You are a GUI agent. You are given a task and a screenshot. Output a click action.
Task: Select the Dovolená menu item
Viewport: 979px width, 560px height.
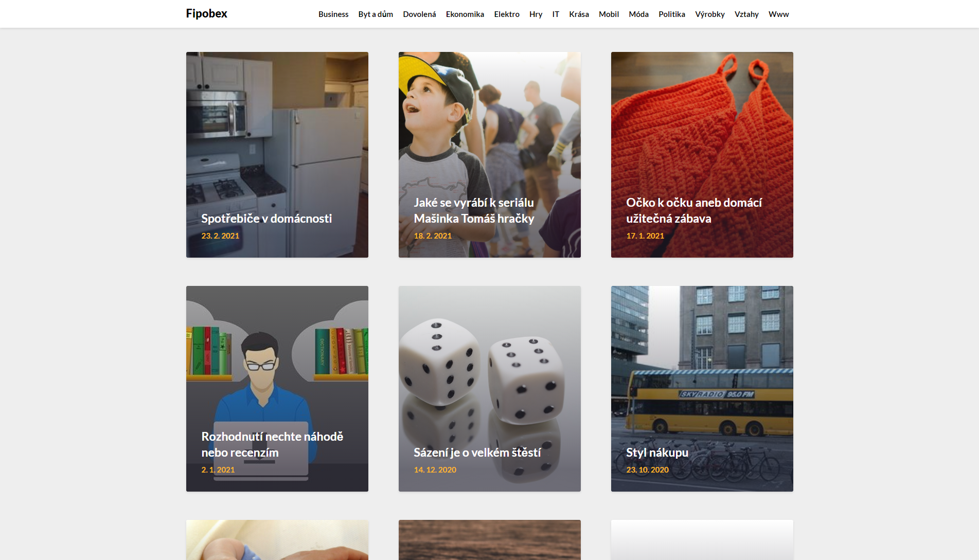[x=419, y=14]
